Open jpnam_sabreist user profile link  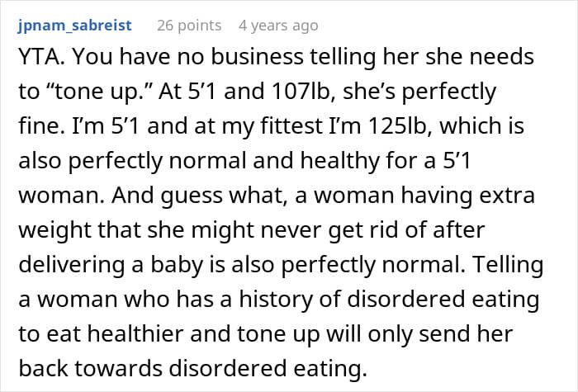pos(74,26)
